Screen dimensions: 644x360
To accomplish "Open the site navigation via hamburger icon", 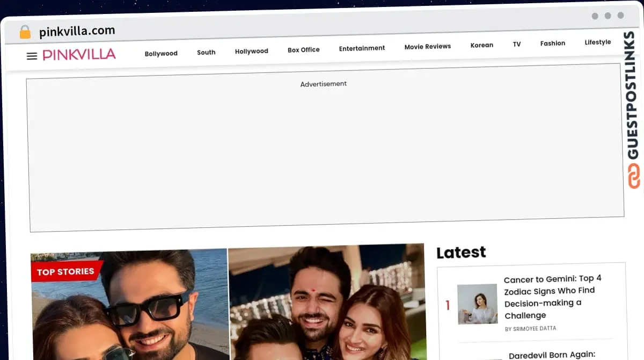I will [x=31, y=55].
